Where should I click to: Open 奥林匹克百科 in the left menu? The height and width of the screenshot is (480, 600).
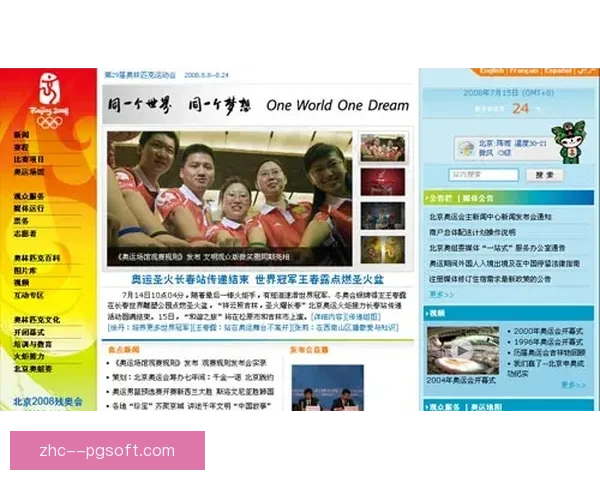pos(37,258)
